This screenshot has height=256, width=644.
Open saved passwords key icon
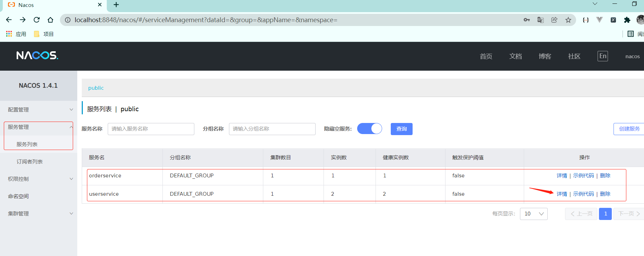click(527, 20)
